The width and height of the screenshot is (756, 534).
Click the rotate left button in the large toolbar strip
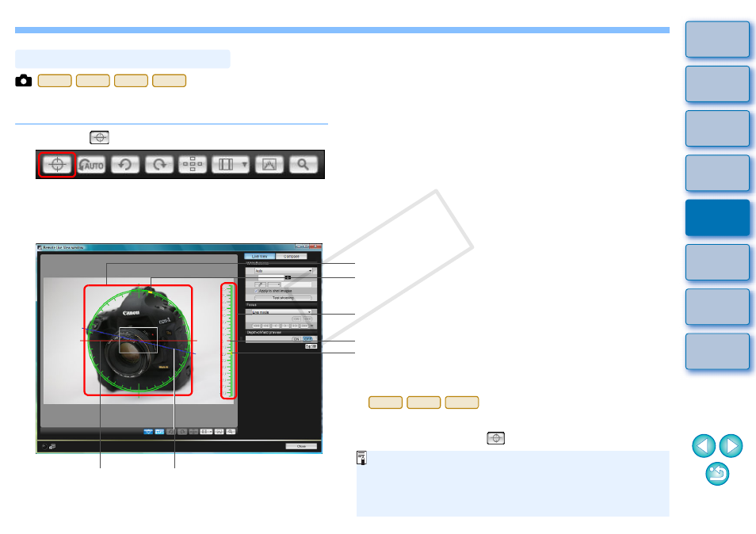tap(125, 165)
